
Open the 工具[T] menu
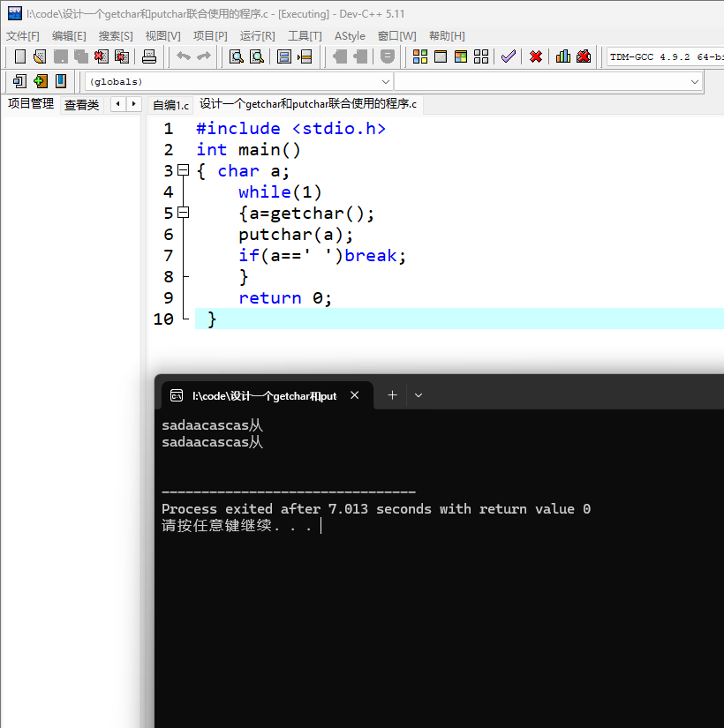[305, 36]
